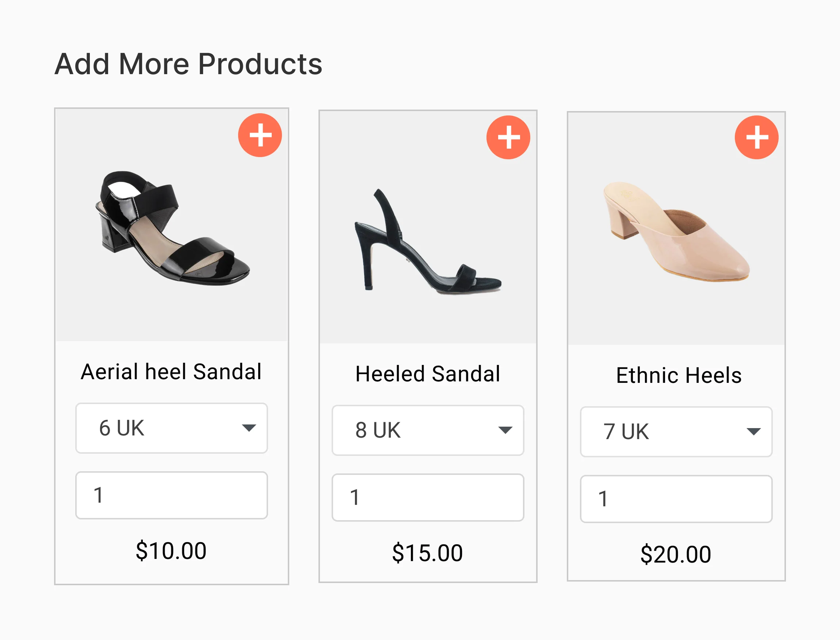Expand the 8 UK size selector

click(428, 430)
